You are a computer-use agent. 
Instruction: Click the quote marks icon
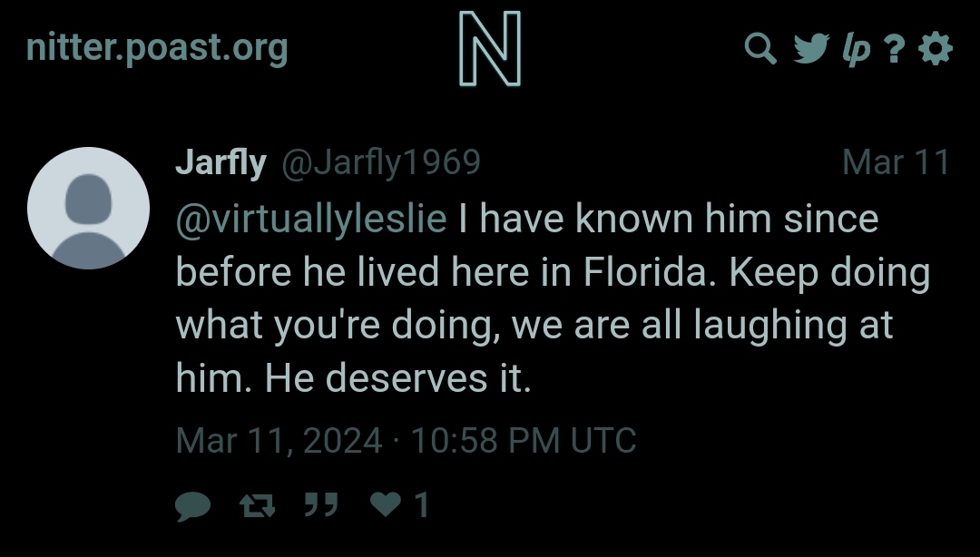click(321, 503)
